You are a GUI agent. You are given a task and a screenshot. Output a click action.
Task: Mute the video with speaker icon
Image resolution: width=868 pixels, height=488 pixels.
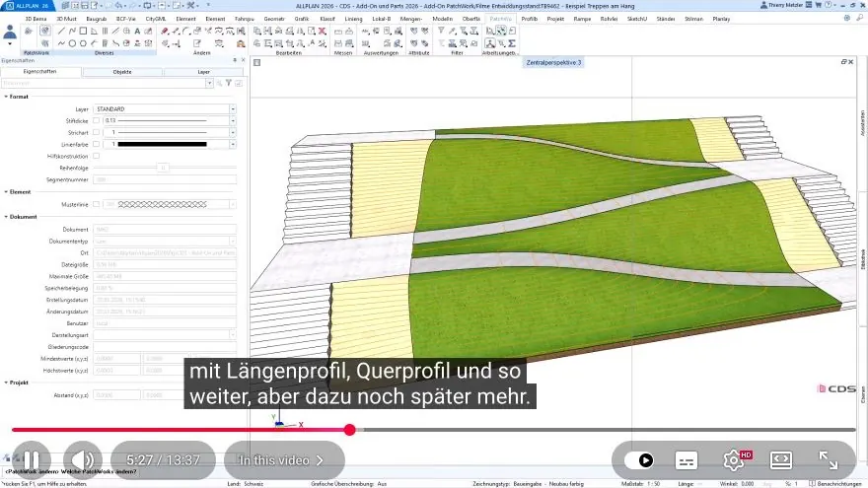click(x=83, y=460)
